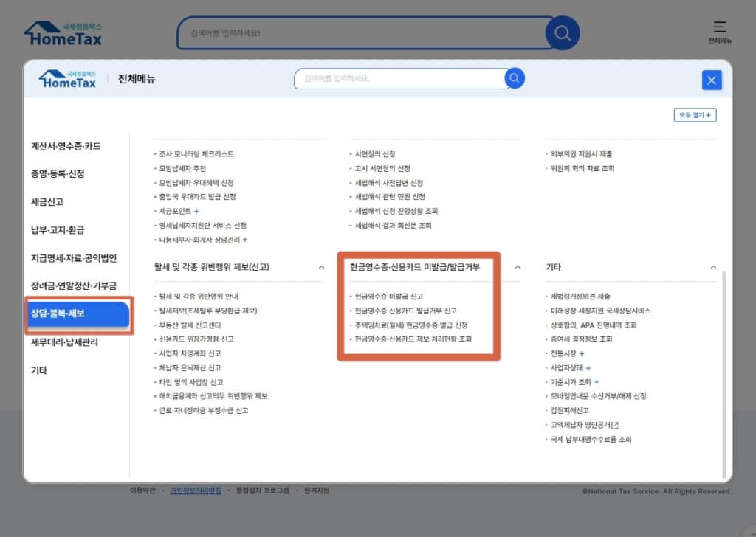Click the vertical scrollbar of the menu panel
The height and width of the screenshot is (537, 756).
pyautogui.click(x=724, y=369)
